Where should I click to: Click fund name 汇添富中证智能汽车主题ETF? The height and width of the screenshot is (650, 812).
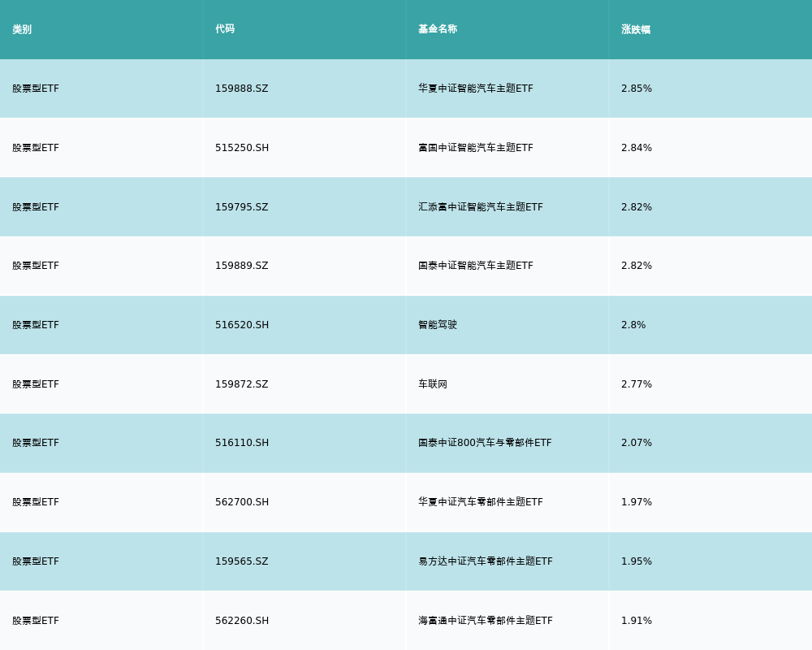481,206
